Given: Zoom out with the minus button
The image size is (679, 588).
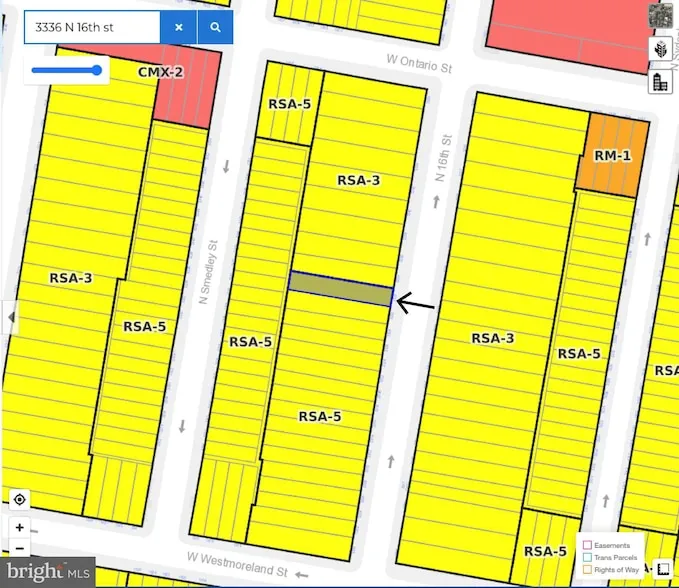Looking at the screenshot, I should 19,548.
